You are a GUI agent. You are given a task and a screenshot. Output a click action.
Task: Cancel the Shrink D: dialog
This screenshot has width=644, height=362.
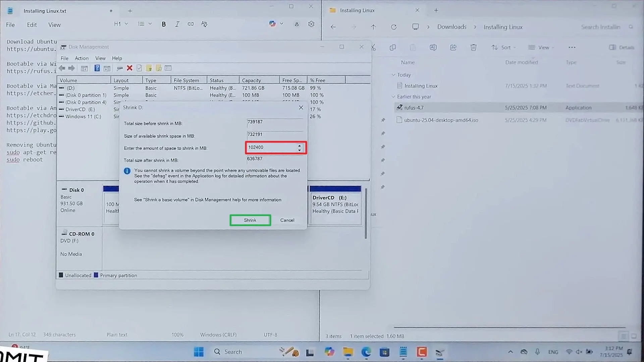287,220
